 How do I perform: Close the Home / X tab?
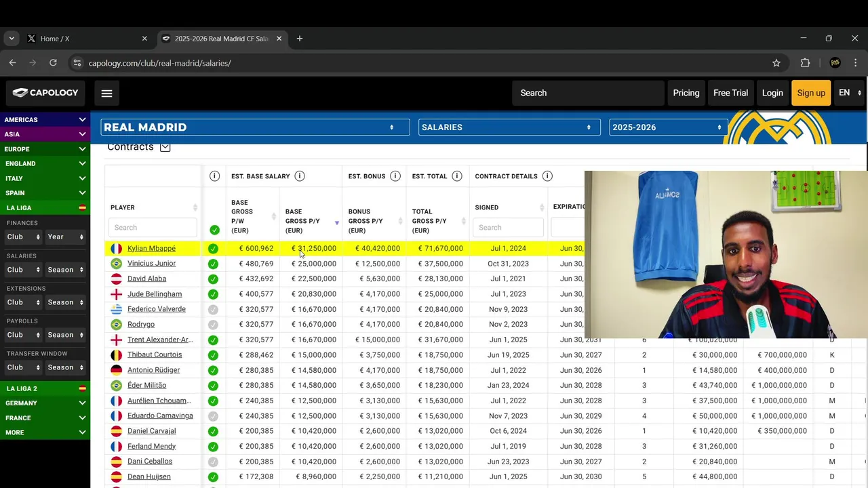[x=144, y=39]
